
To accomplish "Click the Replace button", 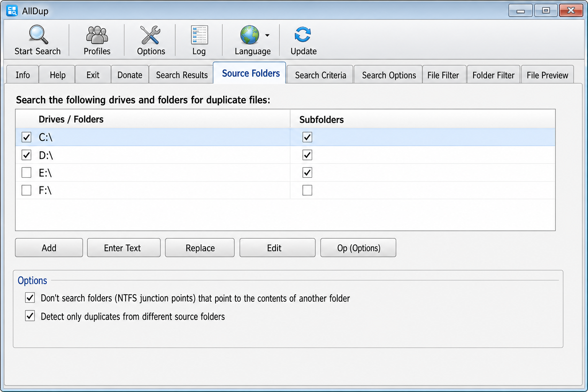I will pos(200,248).
